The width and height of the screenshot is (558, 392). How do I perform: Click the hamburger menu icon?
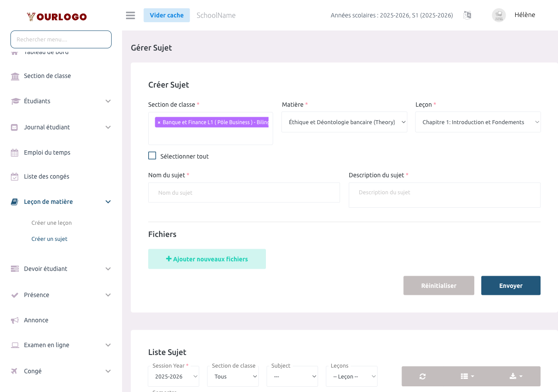click(130, 15)
